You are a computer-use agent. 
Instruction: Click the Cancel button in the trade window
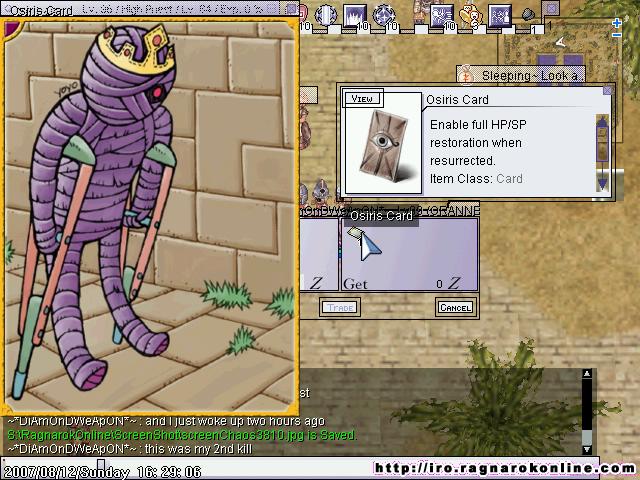coord(456,307)
